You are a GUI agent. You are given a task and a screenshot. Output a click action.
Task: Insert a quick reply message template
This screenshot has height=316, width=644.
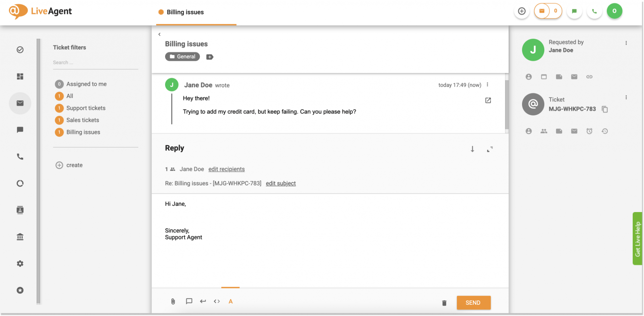click(x=189, y=301)
